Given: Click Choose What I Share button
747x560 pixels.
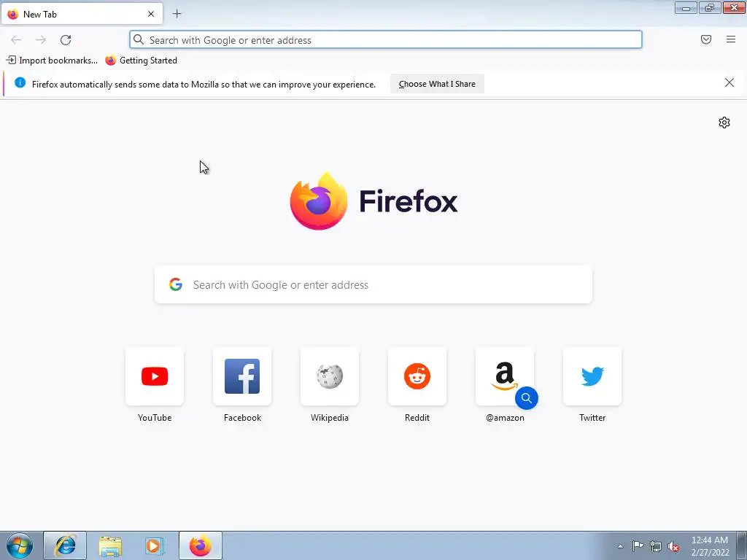Looking at the screenshot, I should pos(438,84).
